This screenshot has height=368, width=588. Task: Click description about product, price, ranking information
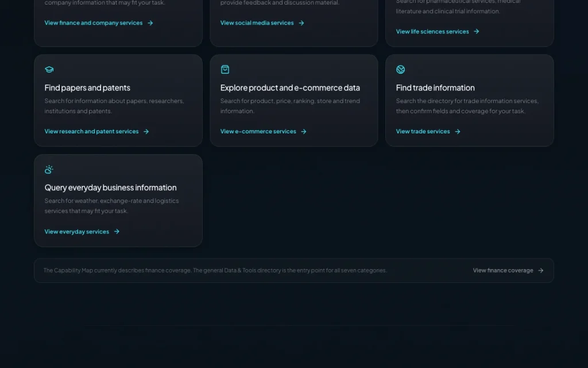pyautogui.click(x=290, y=106)
